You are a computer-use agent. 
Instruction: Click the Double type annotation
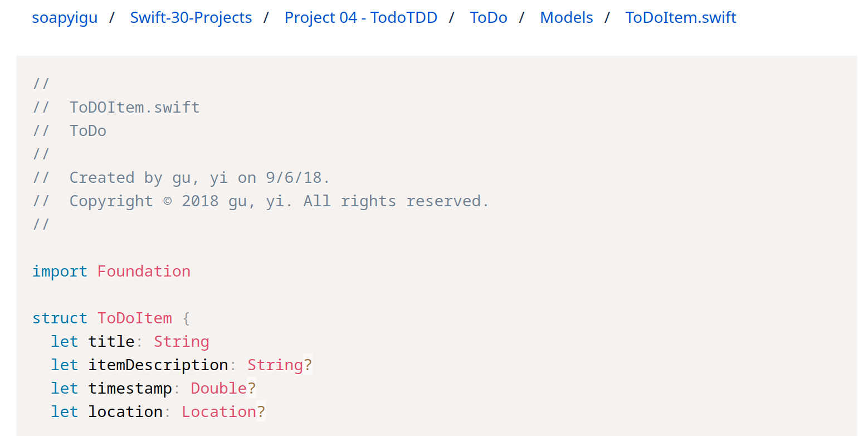click(x=218, y=389)
